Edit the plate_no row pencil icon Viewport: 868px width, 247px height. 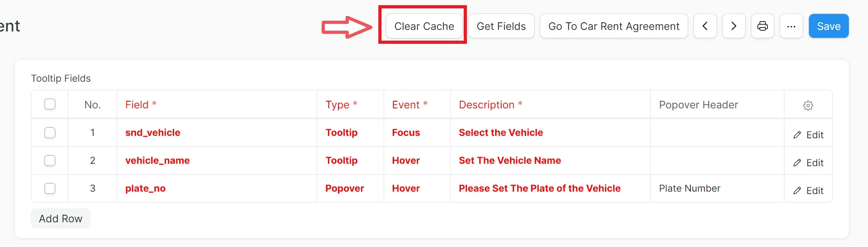(808, 191)
